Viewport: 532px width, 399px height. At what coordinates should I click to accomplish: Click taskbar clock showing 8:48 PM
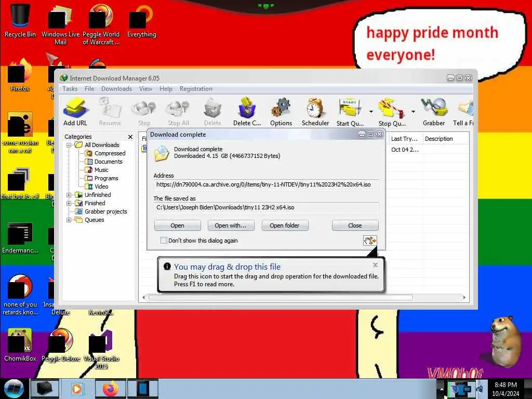click(506, 389)
